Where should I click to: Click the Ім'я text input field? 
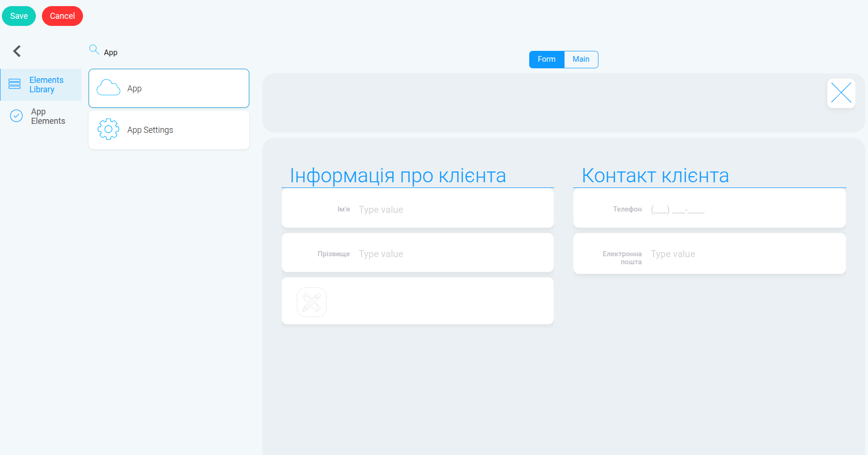coord(453,210)
